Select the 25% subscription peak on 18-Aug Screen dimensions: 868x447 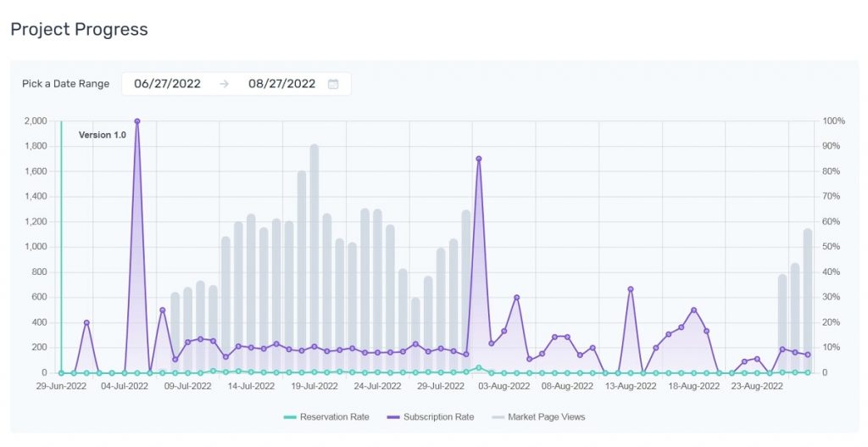click(x=693, y=310)
